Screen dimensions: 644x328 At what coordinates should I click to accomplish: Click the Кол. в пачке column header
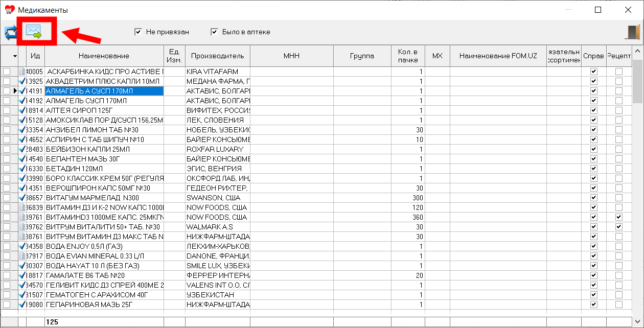(x=408, y=56)
